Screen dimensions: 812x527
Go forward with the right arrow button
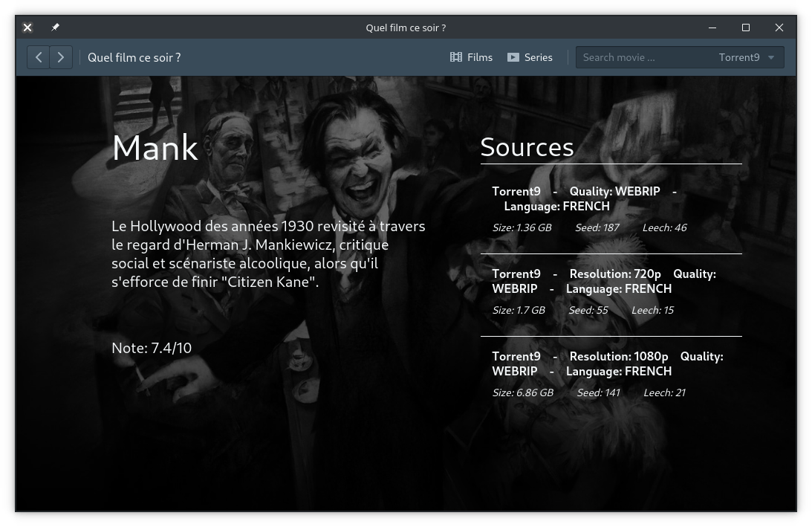(x=61, y=57)
